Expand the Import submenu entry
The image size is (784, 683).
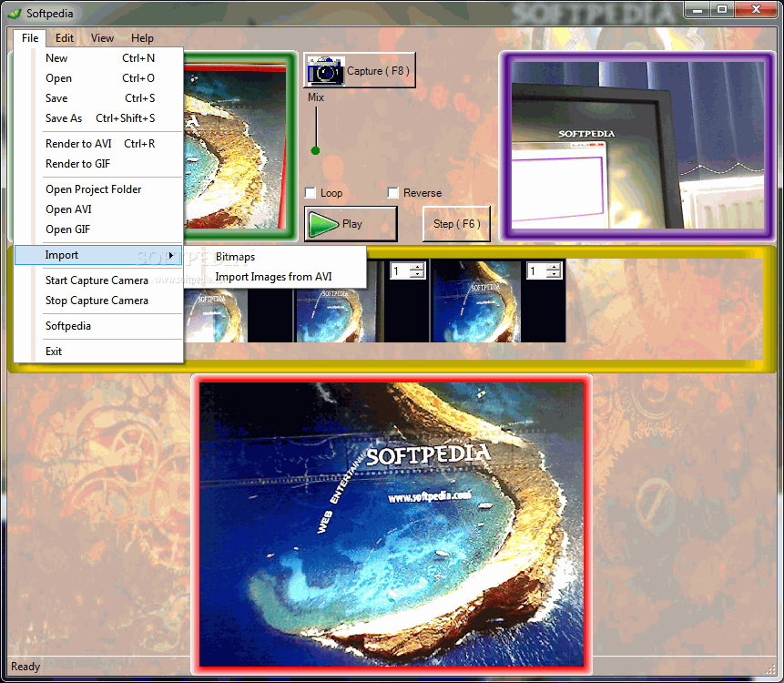(x=98, y=255)
